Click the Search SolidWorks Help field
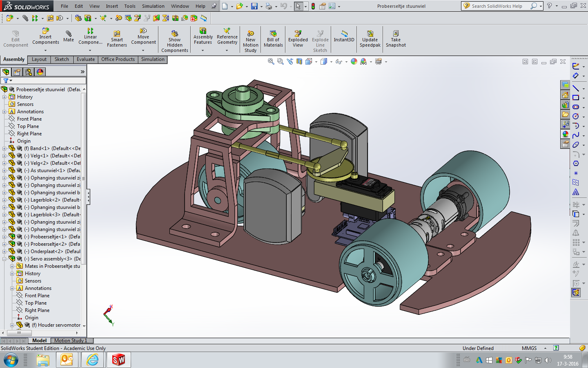Screen dimensions: 588x368 [x=497, y=6]
